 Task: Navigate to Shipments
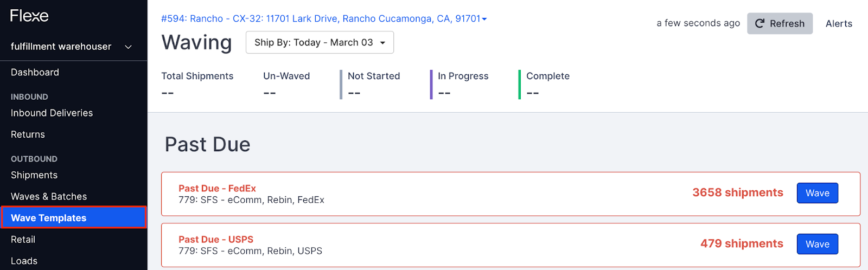pos(34,175)
